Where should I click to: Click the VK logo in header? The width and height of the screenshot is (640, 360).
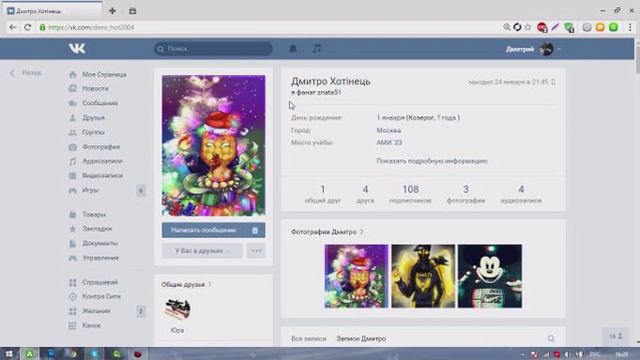77,49
